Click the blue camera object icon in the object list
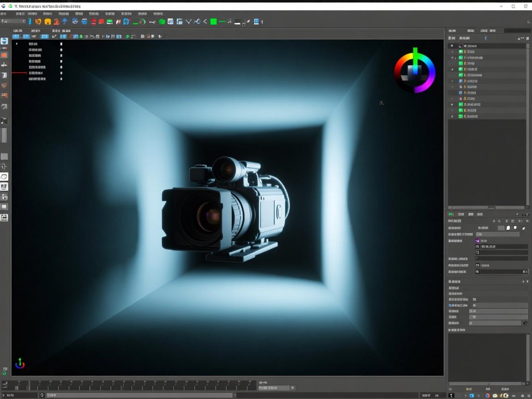Screen dimensions: 532x399 tap(460, 81)
